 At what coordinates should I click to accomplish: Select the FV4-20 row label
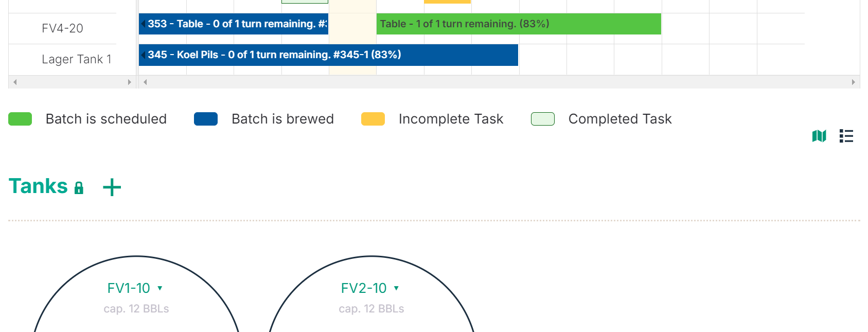point(62,28)
